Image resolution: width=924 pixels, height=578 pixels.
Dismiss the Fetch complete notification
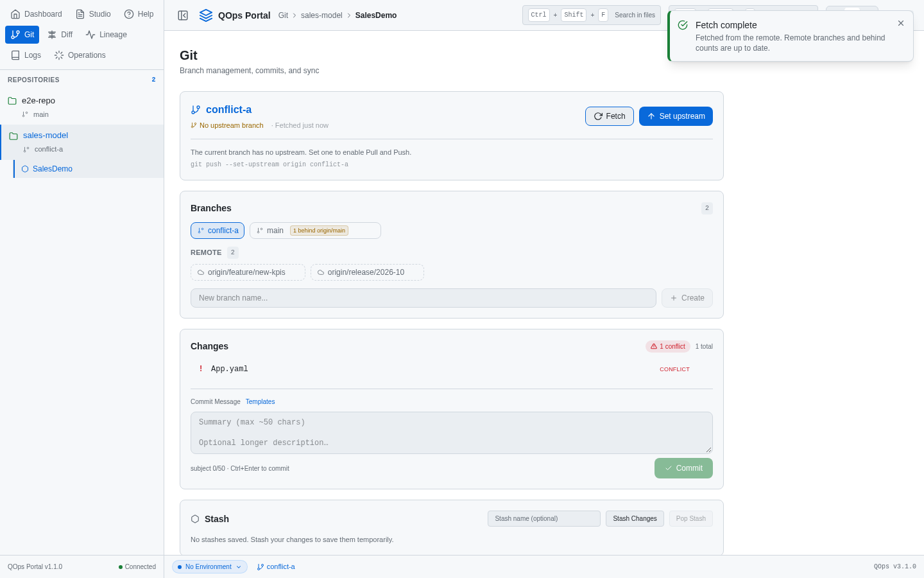[901, 23]
